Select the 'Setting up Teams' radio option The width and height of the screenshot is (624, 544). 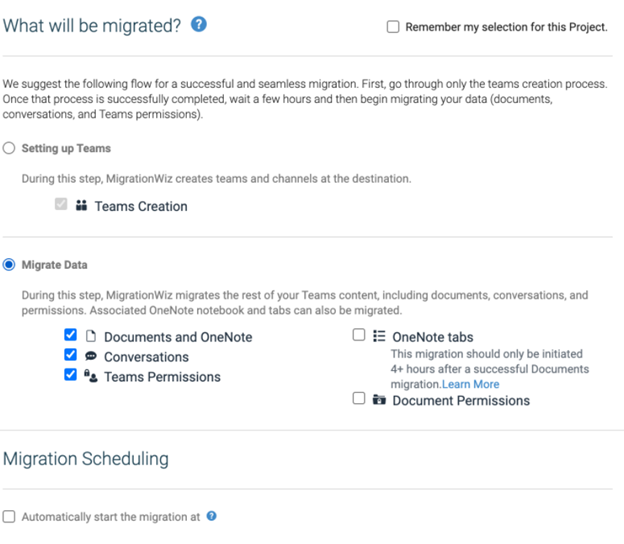(x=10, y=149)
